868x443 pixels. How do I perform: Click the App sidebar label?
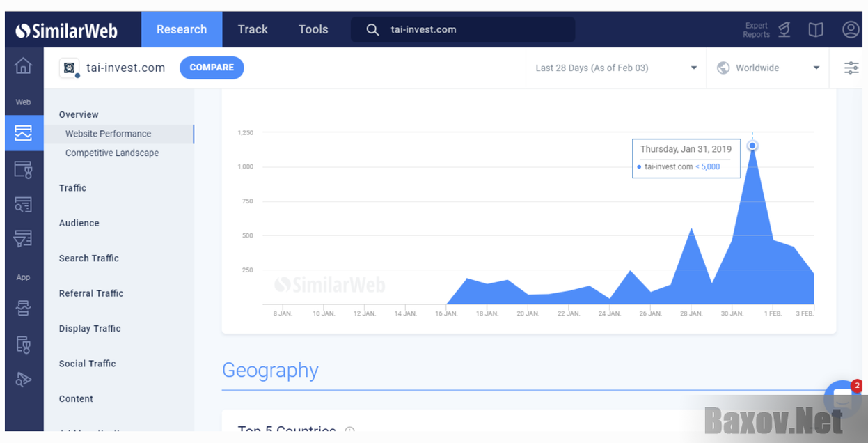click(x=24, y=277)
